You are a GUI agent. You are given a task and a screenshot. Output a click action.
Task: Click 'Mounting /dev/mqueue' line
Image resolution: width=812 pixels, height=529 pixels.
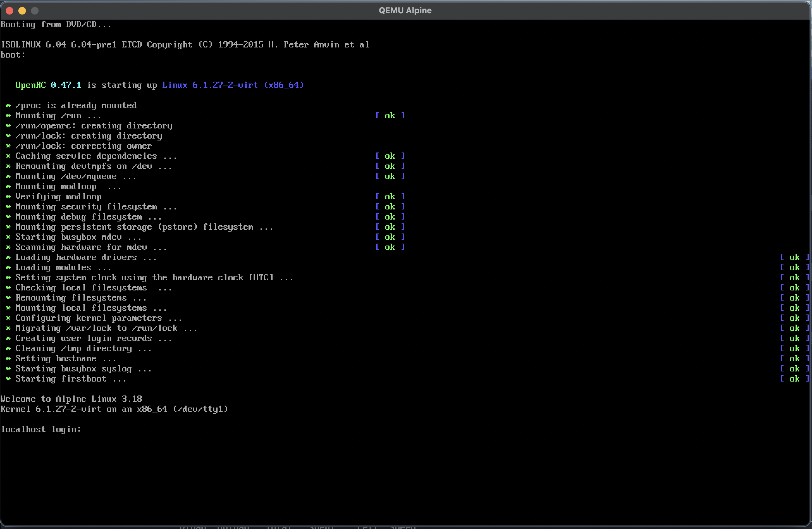pyautogui.click(x=76, y=177)
